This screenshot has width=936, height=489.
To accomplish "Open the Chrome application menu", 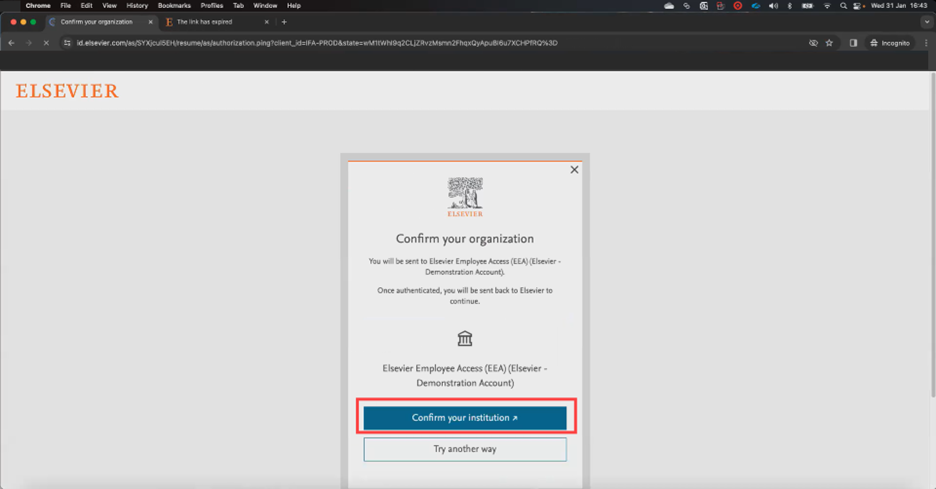I will [38, 5].
